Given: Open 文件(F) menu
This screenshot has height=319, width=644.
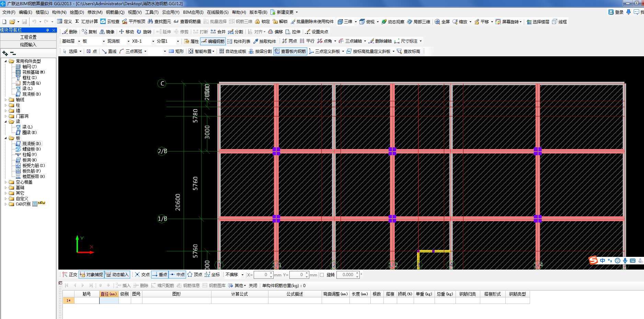Looking at the screenshot, I should click(x=9, y=12).
